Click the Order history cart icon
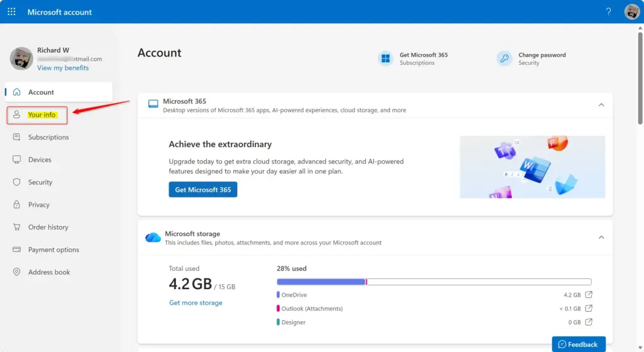644x352 pixels. point(16,227)
